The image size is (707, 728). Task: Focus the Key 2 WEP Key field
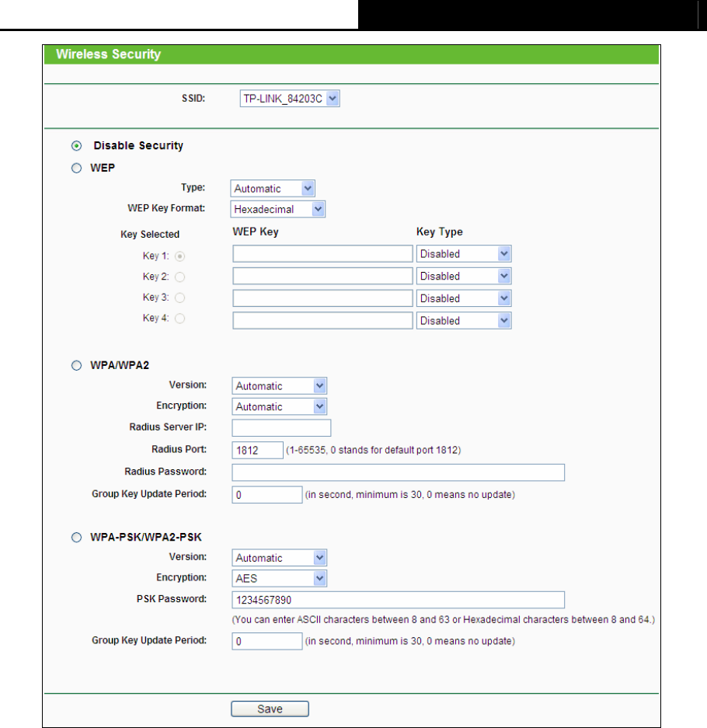coord(322,277)
